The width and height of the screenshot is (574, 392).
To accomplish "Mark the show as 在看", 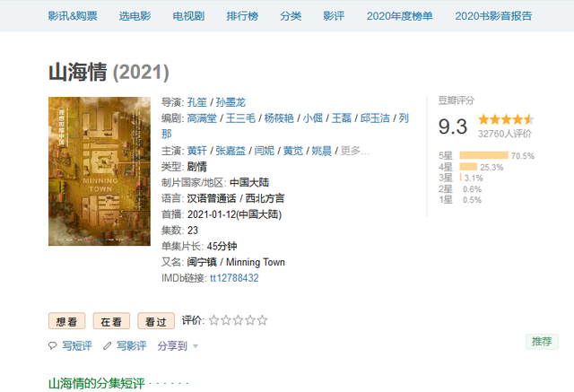I will [x=111, y=321].
